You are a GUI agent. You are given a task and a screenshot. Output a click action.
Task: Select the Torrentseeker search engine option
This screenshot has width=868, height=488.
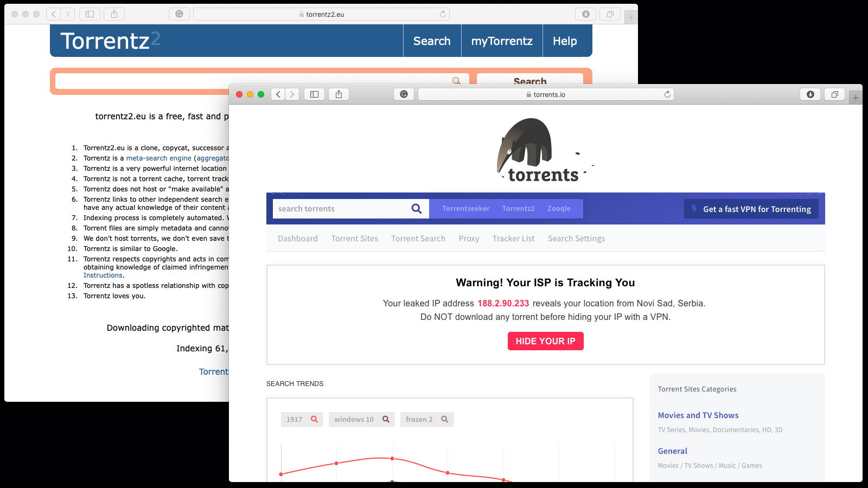[x=465, y=209]
